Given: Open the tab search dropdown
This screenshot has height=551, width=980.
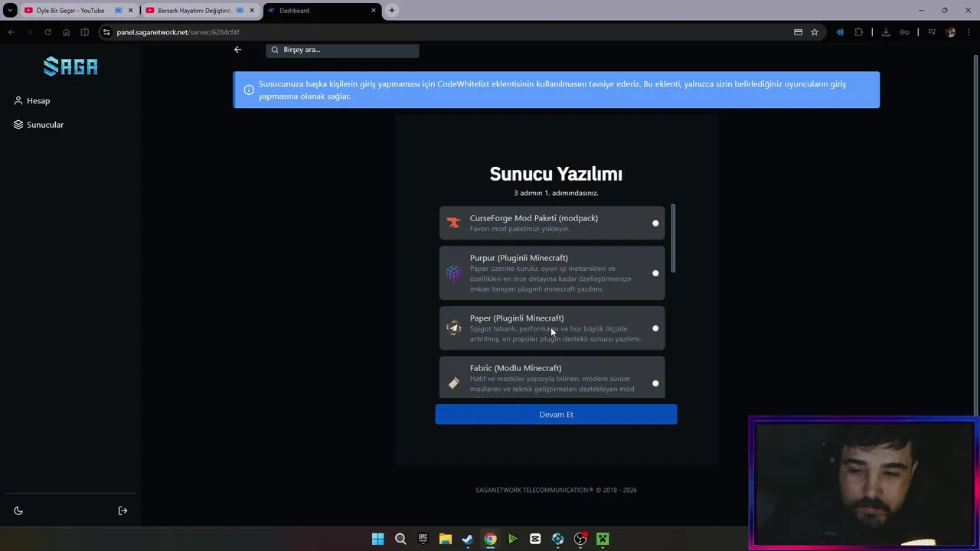Looking at the screenshot, I should [10, 11].
